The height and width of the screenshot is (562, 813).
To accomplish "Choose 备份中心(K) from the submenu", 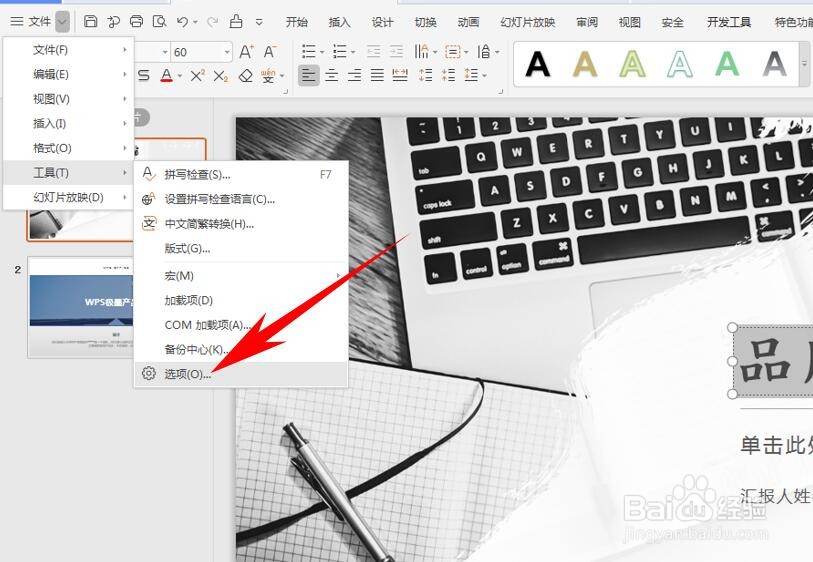I will coord(241,349).
